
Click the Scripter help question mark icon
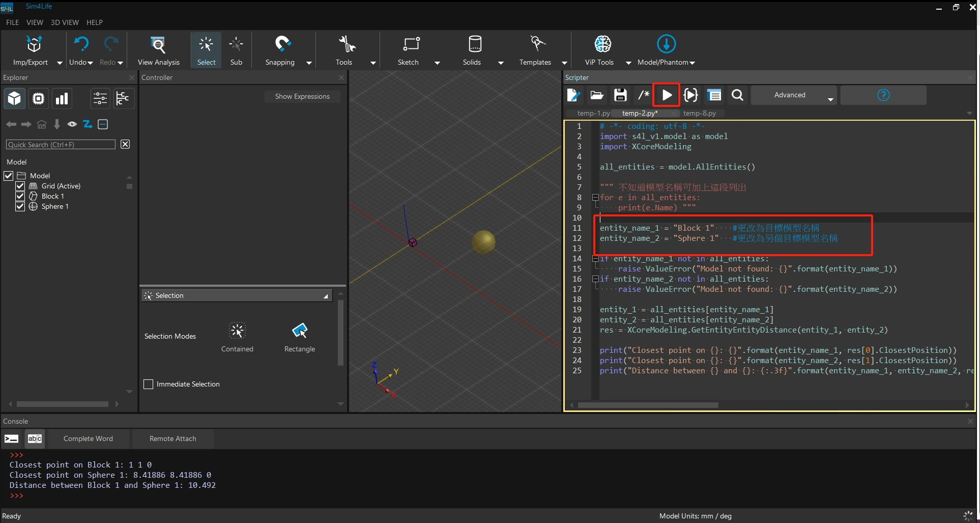(883, 95)
